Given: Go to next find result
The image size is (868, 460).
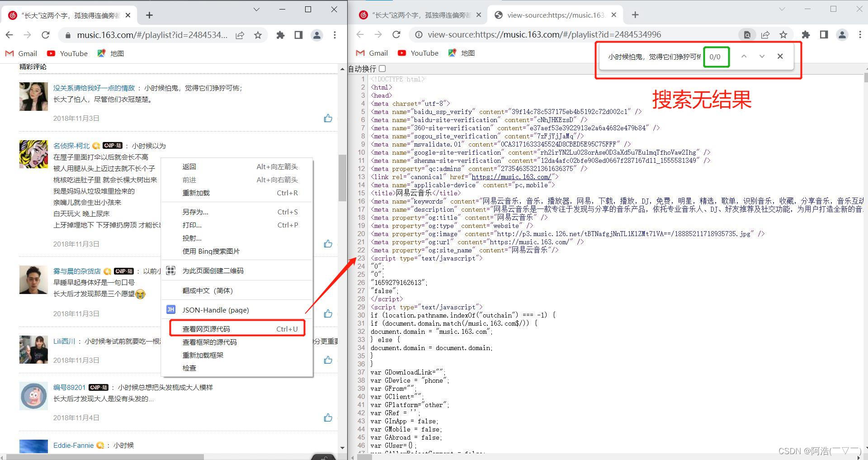Looking at the screenshot, I should pyautogui.click(x=762, y=57).
